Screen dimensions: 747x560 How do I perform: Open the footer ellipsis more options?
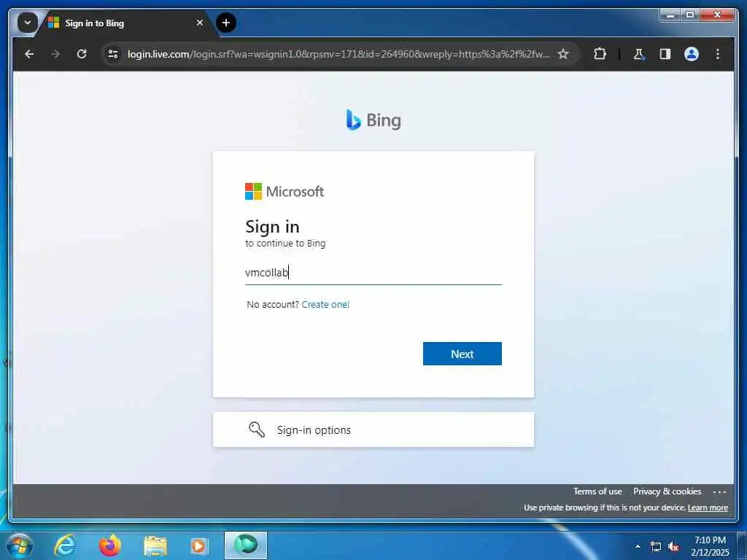pos(719,492)
